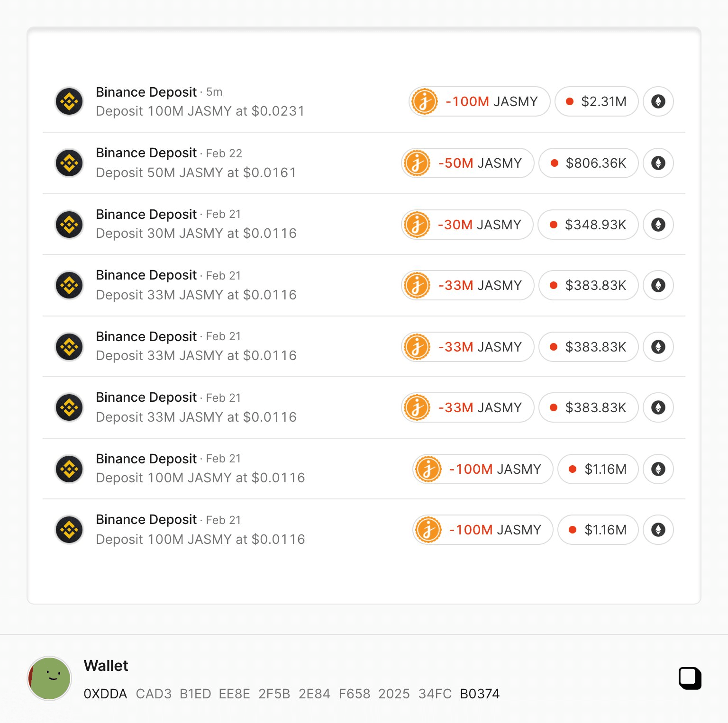Click the $806.36K value badge

pos(588,163)
